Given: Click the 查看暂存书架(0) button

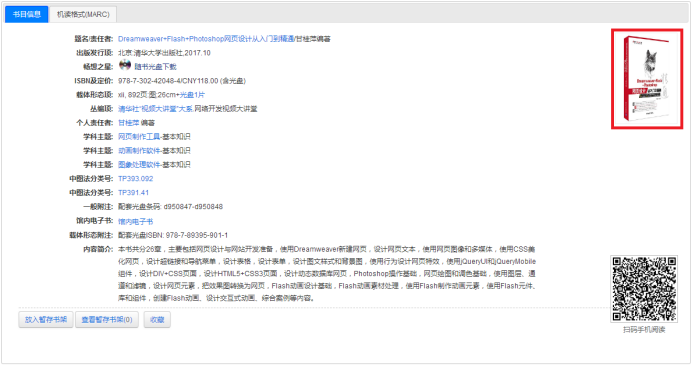Looking at the screenshot, I should (x=107, y=319).
